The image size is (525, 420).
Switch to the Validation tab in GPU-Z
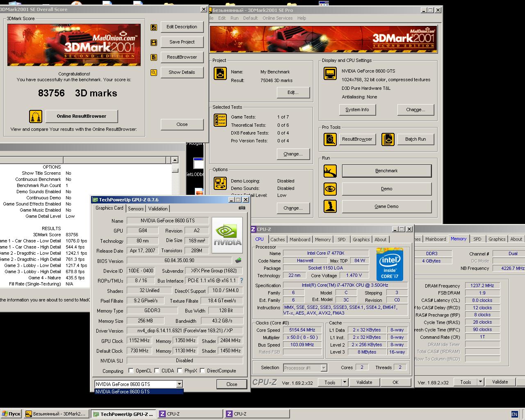point(158,209)
